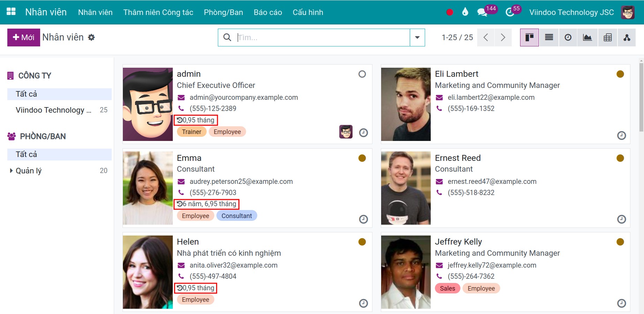This screenshot has height=314, width=644.
Task: Expand Quản lý department tree
Action: [x=11, y=171]
